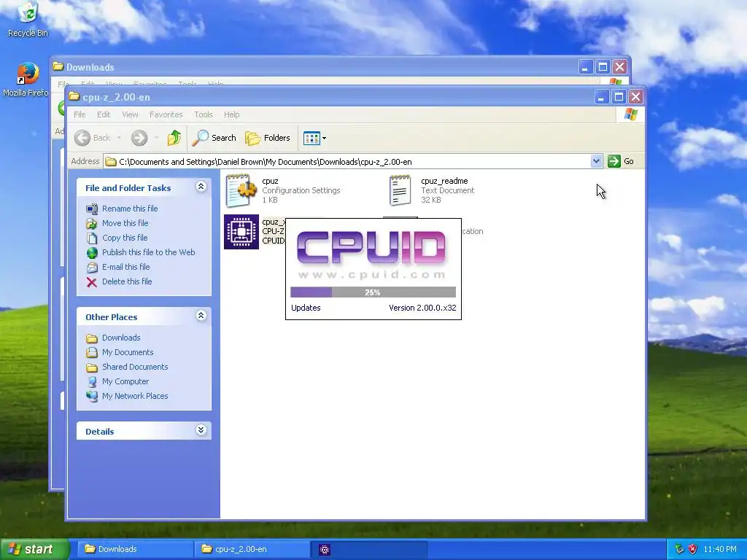This screenshot has width=747, height=560.
Task: Expand the address bar dropdown
Action: (x=596, y=161)
